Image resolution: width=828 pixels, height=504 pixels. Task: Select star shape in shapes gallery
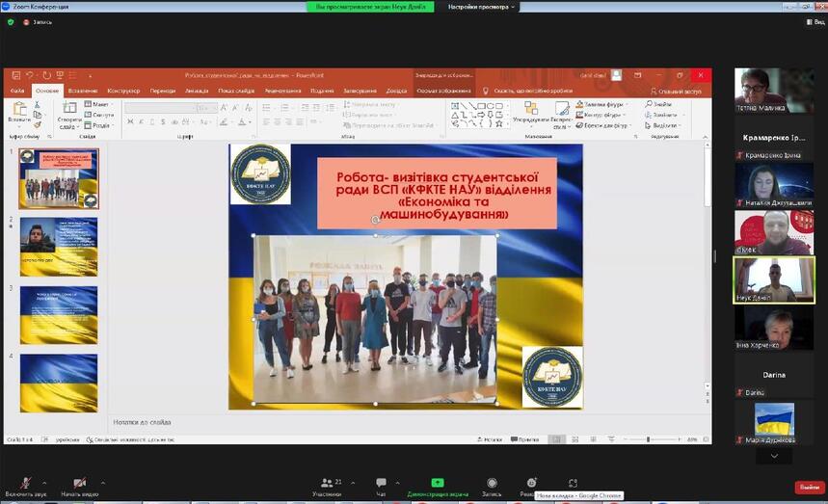(x=499, y=124)
